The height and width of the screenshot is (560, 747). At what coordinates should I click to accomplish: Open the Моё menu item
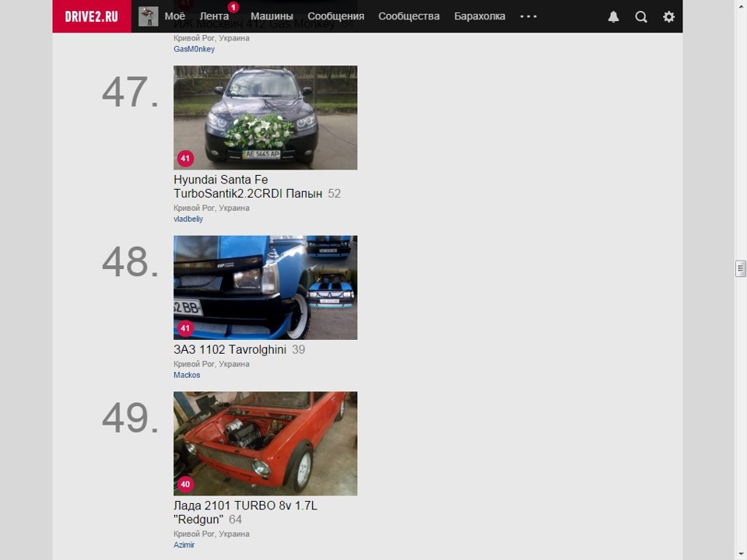pyautogui.click(x=175, y=16)
